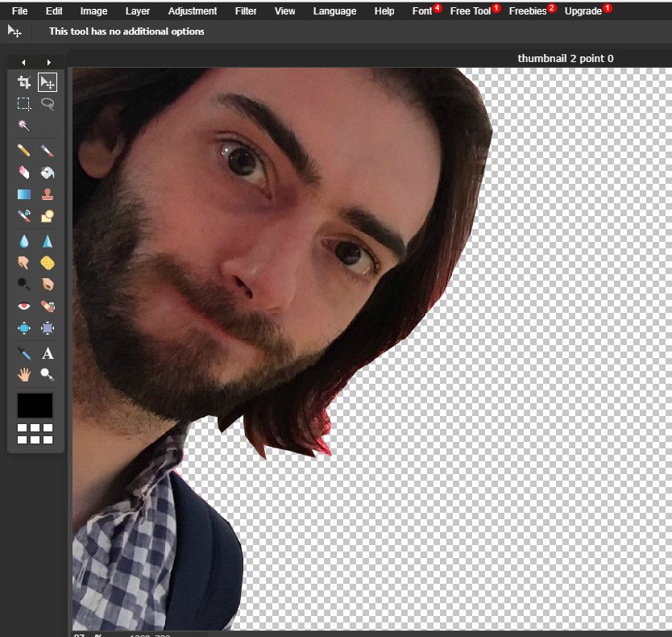This screenshot has height=637, width=672.
Task: Open the Free Tool link
Action: (471, 11)
